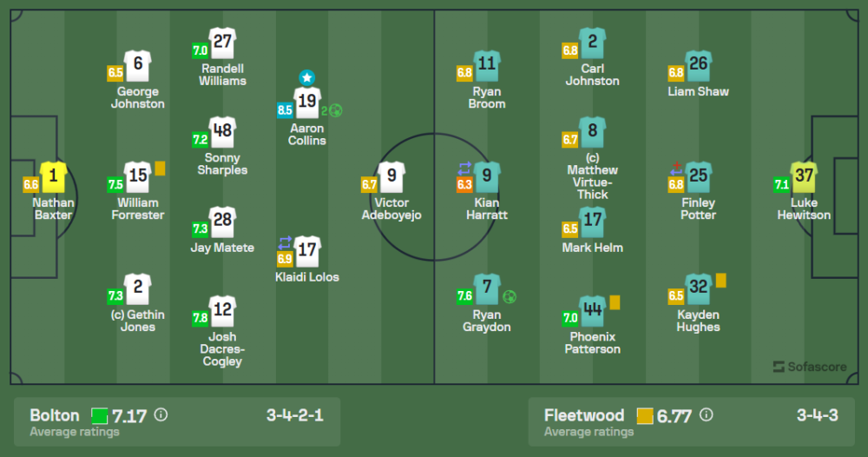The height and width of the screenshot is (457, 868).
Task: Click the goal icon on Ryan Graydon's shirt
Action: tap(510, 296)
